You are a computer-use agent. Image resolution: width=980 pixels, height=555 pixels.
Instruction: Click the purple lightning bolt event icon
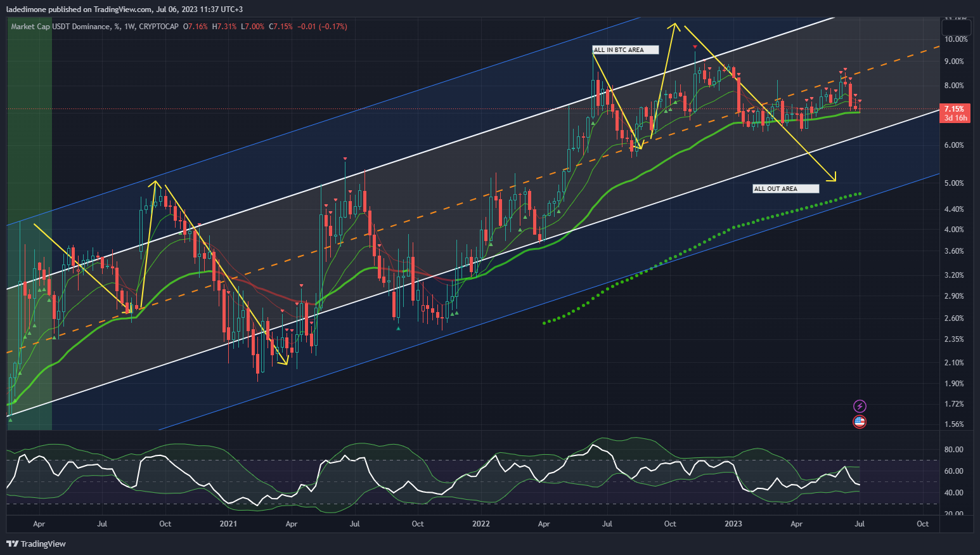tap(860, 406)
